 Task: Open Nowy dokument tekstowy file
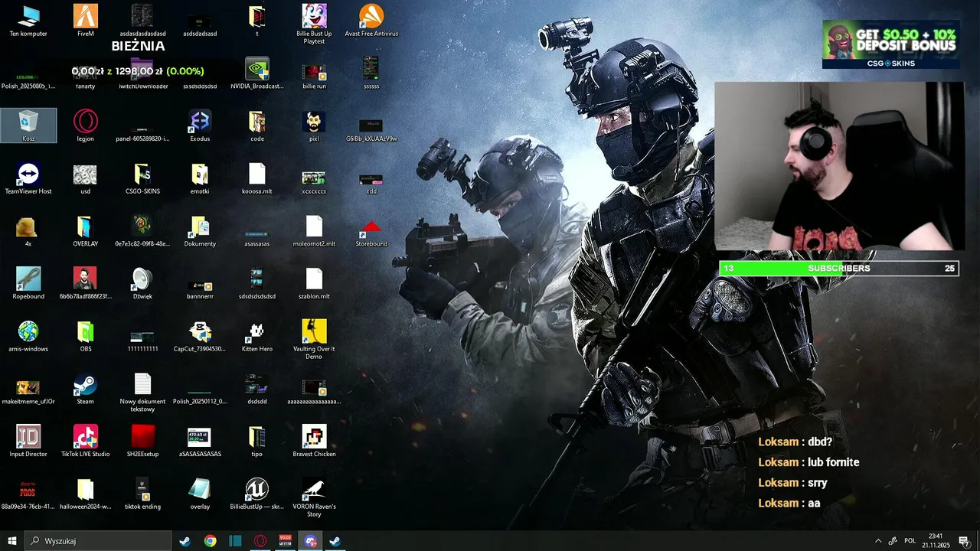pos(142,392)
